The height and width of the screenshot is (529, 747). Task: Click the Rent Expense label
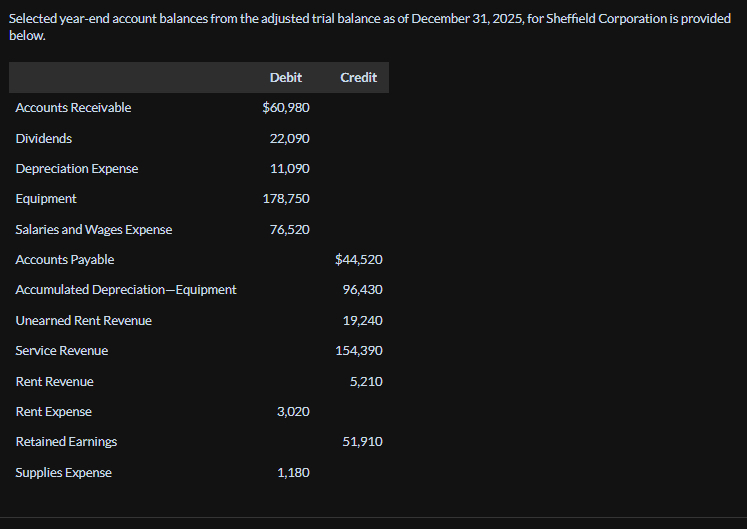tap(54, 412)
